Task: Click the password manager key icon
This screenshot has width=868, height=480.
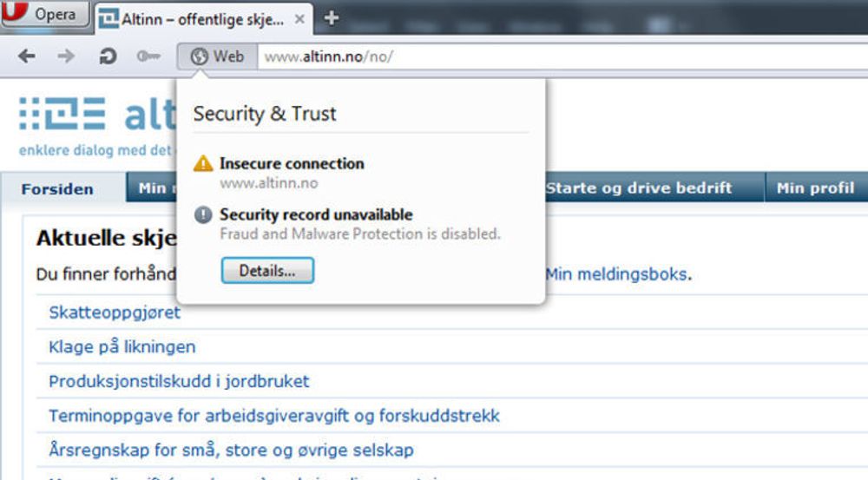Action: pos(148,56)
